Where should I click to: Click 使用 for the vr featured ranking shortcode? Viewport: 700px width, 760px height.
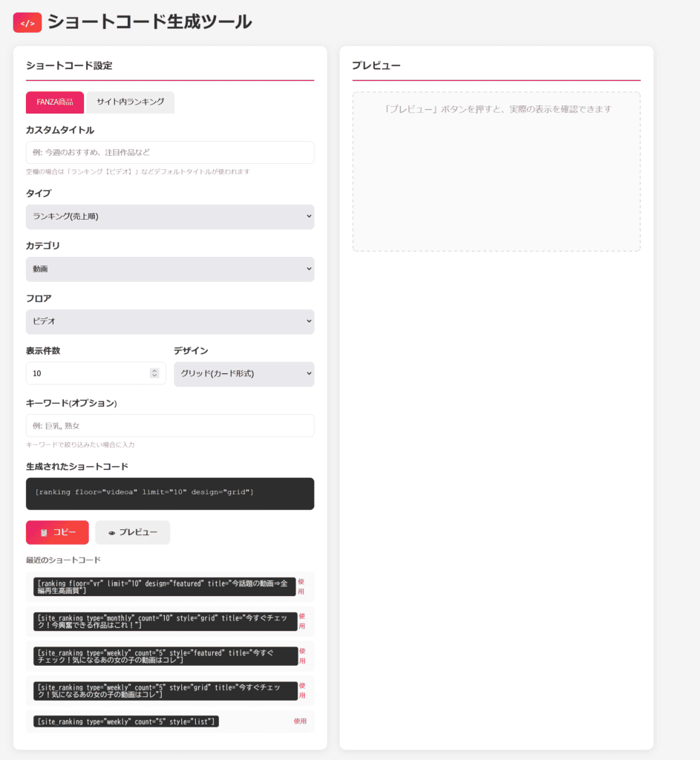point(301,586)
